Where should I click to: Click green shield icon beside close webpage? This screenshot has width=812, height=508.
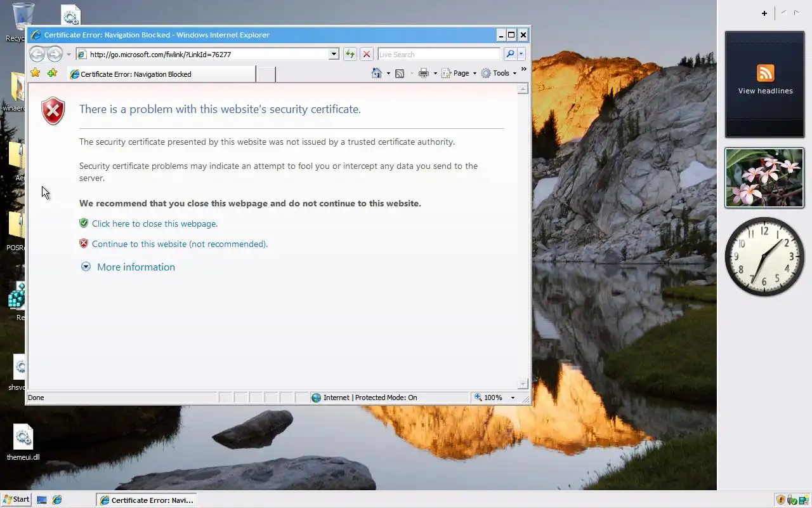(84, 223)
